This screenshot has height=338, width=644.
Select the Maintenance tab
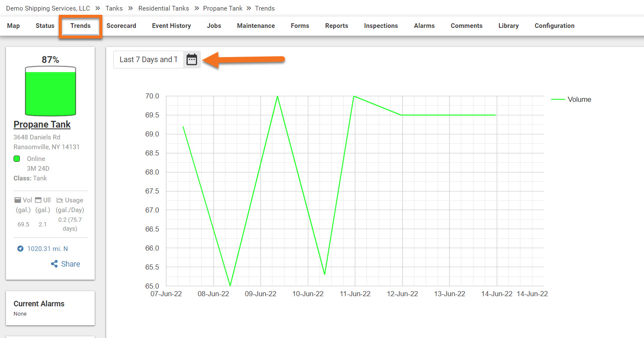256,26
